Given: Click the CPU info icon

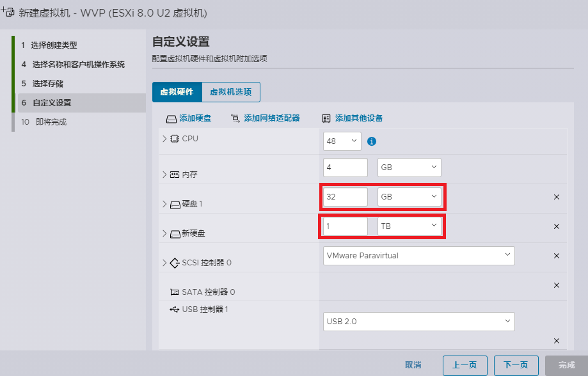Looking at the screenshot, I should tap(372, 141).
